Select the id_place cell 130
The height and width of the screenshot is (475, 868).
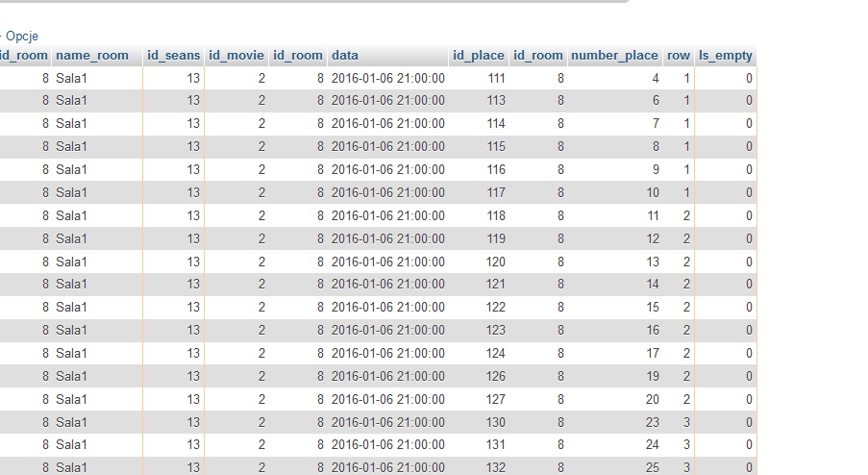click(x=495, y=422)
